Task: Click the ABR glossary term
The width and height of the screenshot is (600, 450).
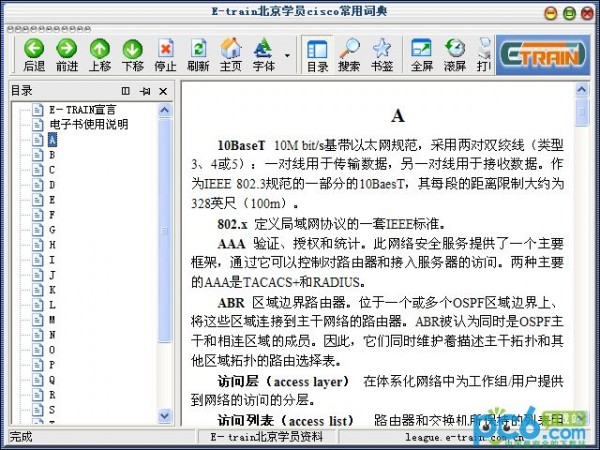Action: (x=231, y=303)
